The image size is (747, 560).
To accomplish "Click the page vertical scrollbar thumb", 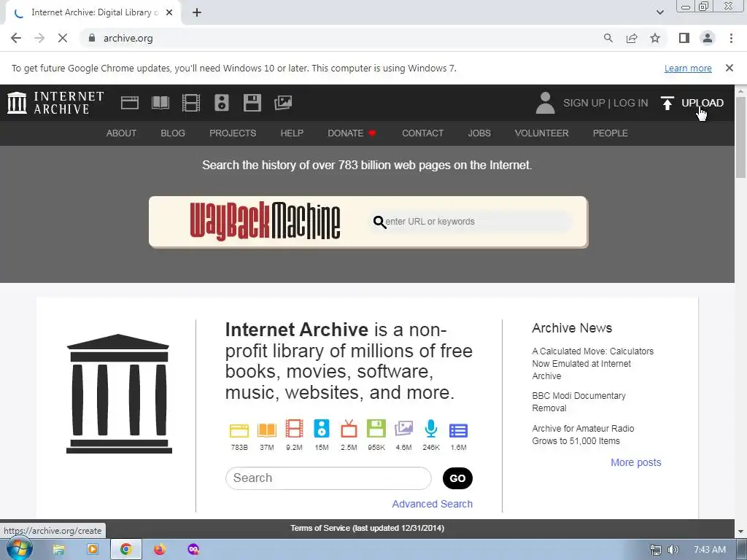I will click(741, 137).
